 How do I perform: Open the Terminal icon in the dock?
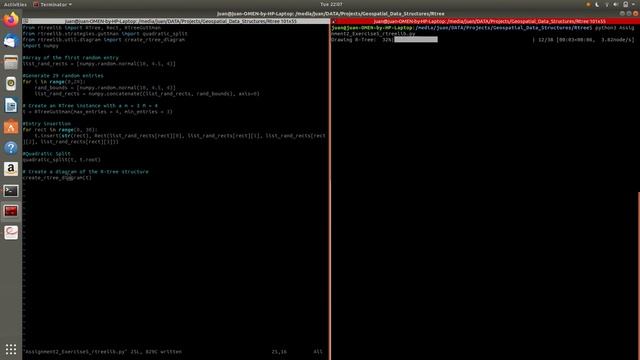point(11,191)
